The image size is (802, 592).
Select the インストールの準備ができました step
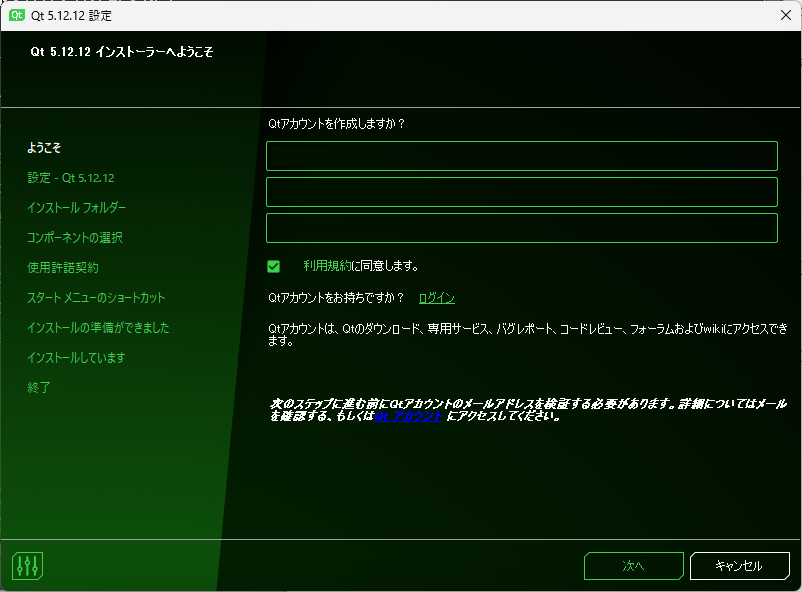pyautogui.click(x=98, y=327)
